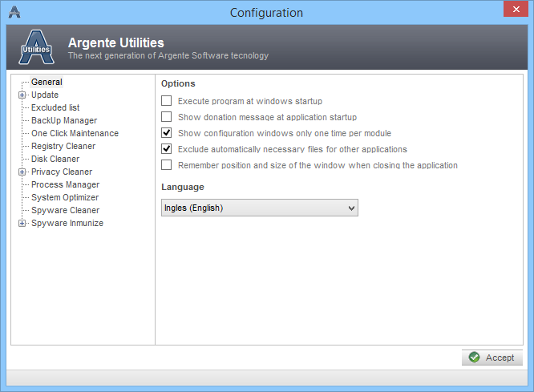Expand the Privacy Cleaner tree node
This screenshot has width=534, height=392.
(x=22, y=172)
